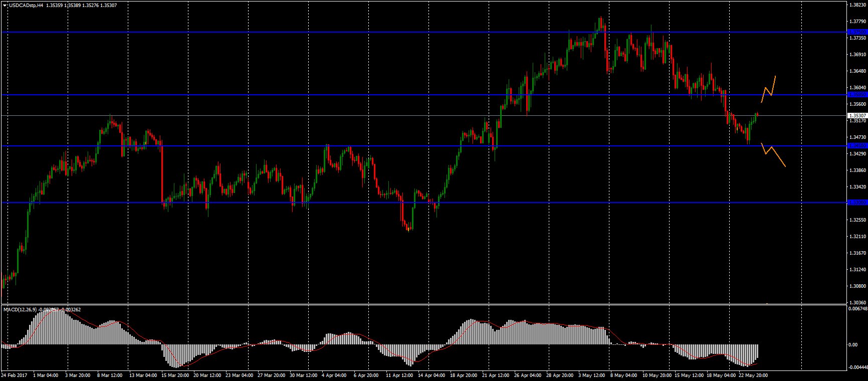Click the current price label 1.35307
868x381 pixels.
[857, 116]
